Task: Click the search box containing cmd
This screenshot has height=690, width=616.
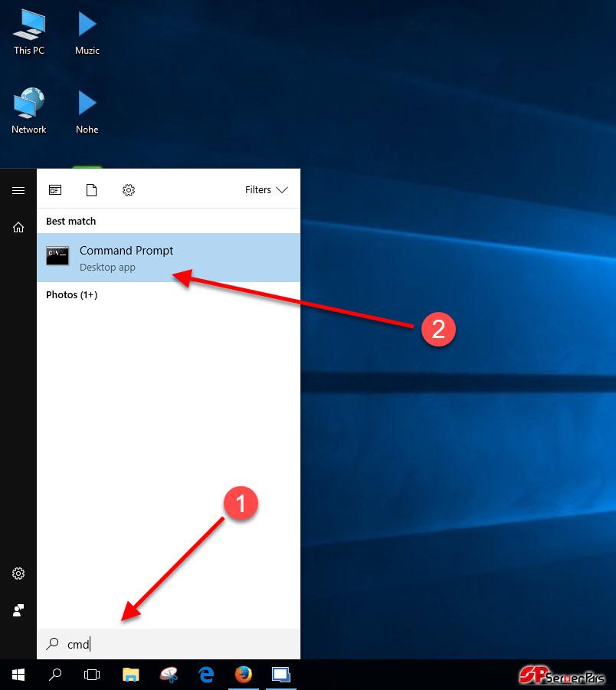Action: [x=169, y=644]
